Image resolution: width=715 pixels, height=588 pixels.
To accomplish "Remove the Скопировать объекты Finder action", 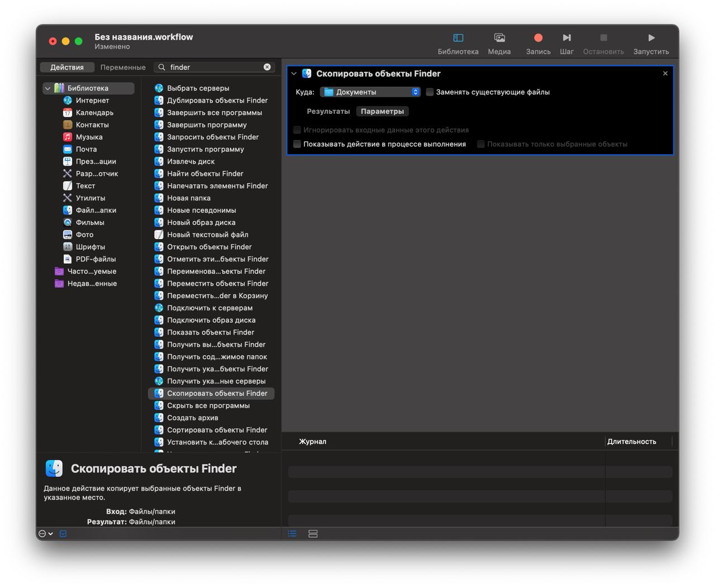I will tap(665, 74).
